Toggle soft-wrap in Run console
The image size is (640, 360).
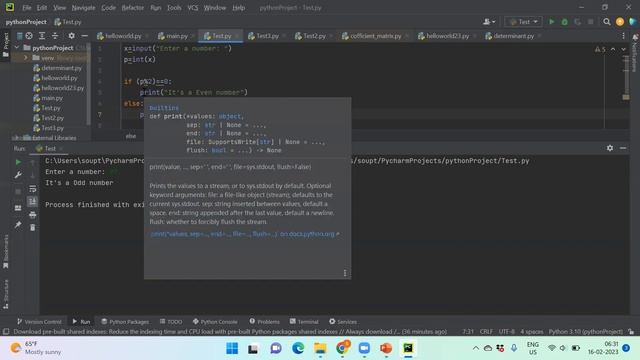click(x=33, y=189)
